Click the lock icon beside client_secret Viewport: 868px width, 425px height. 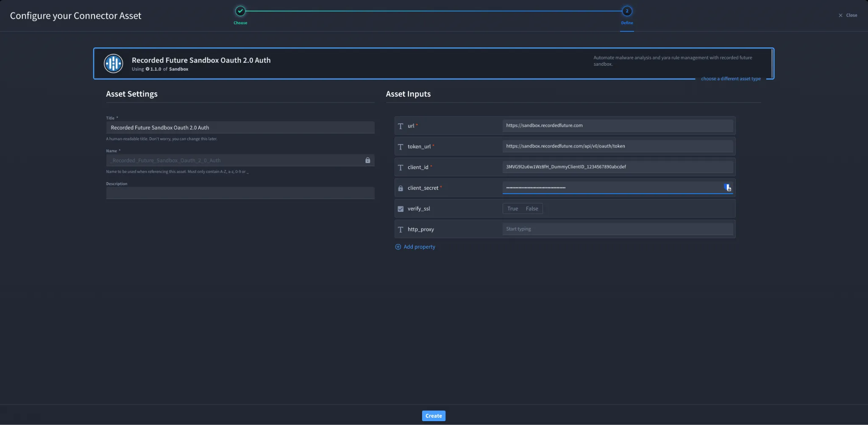click(401, 188)
